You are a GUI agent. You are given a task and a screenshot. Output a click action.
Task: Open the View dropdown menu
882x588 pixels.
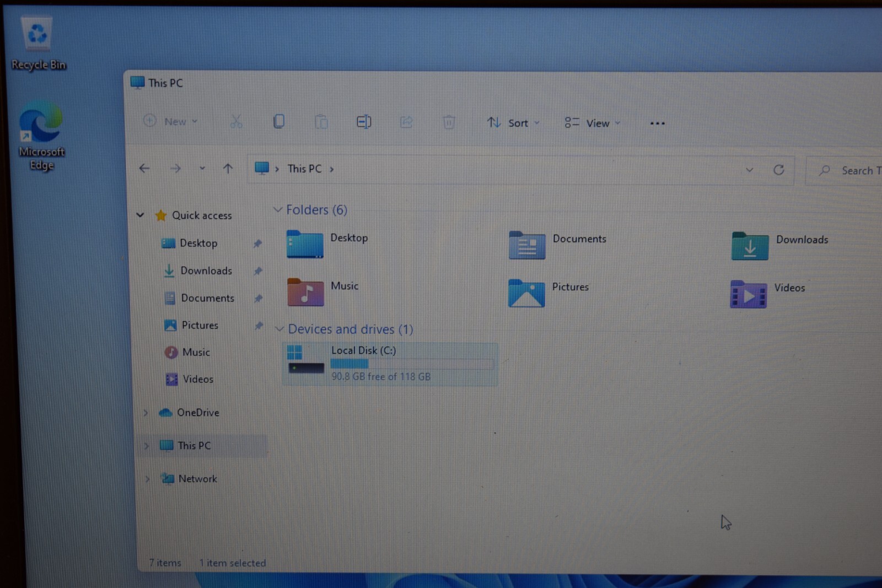click(593, 123)
